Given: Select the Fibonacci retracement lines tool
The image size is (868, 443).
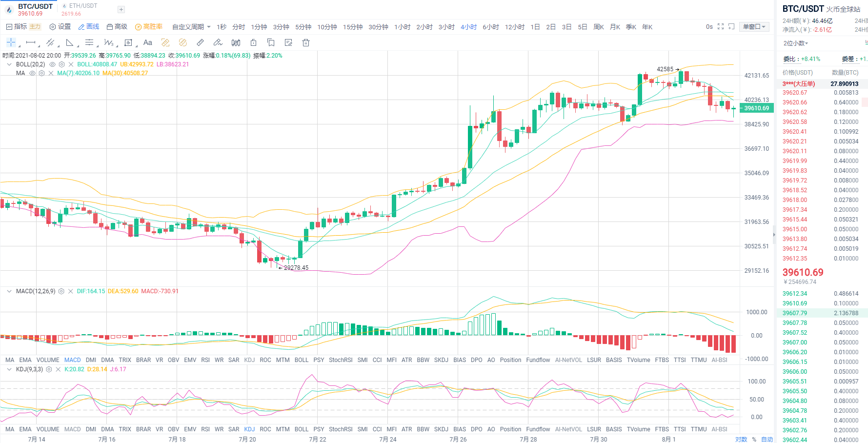Looking at the screenshot, I should (89, 42).
